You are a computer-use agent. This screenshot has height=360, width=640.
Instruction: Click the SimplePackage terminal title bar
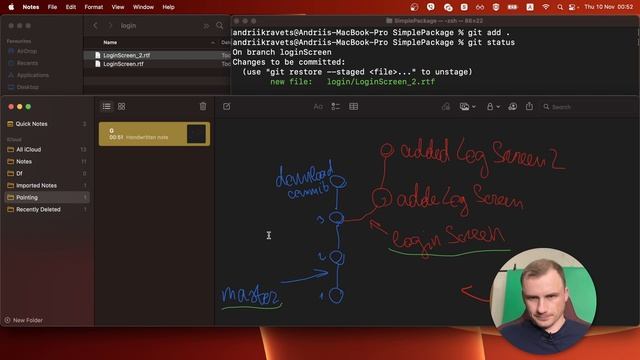434,20
